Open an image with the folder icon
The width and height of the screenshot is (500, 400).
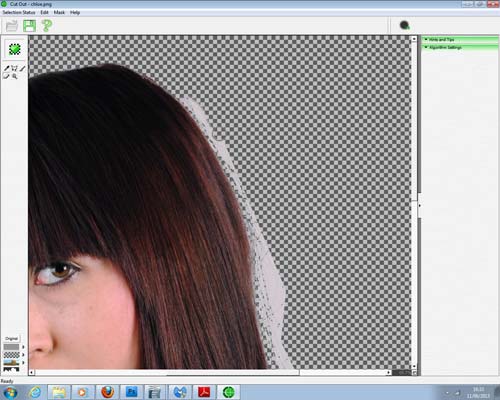12,26
